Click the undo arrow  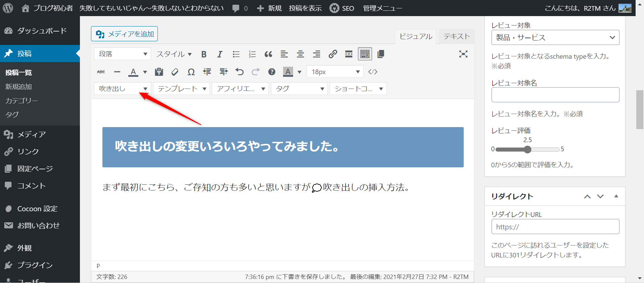coord(239,72)
